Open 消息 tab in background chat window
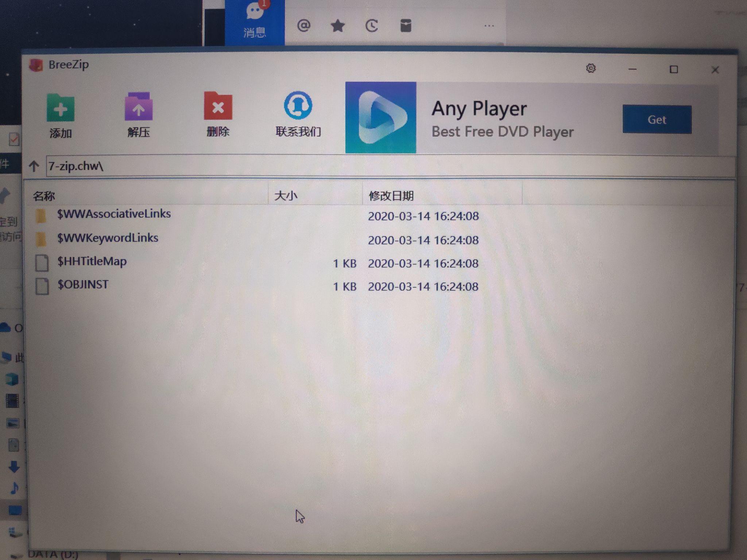The image size is (747, 560). click(255, 22)
